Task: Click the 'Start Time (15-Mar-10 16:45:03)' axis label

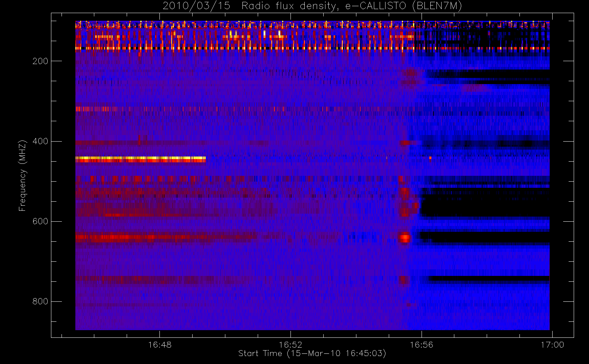Action: (x=312, y=353)
